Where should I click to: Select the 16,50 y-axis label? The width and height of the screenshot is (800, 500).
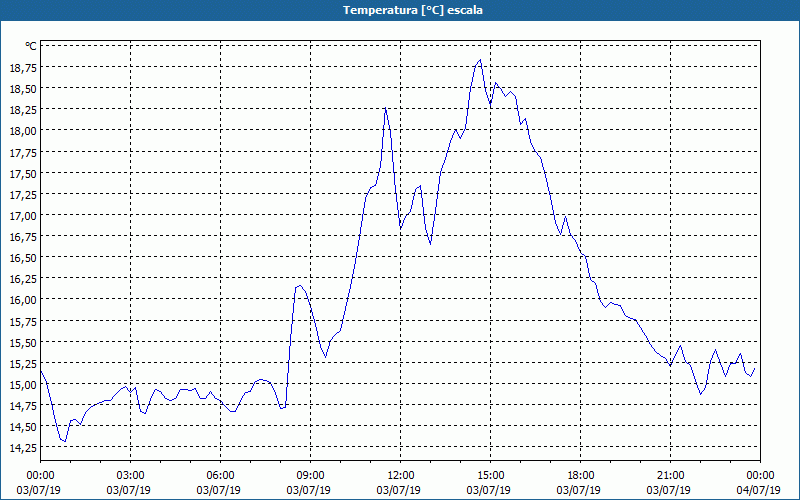[23, 257]
